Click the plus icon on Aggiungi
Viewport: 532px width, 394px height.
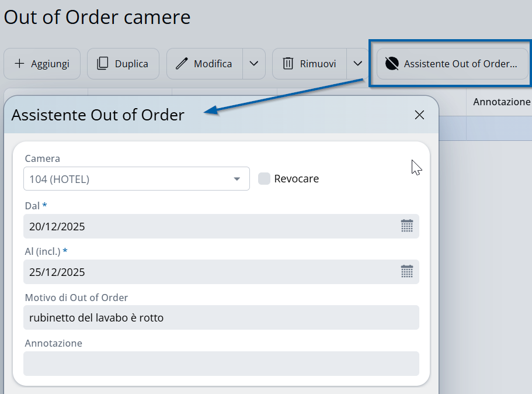pyautogui.click(x=19, y=64)
